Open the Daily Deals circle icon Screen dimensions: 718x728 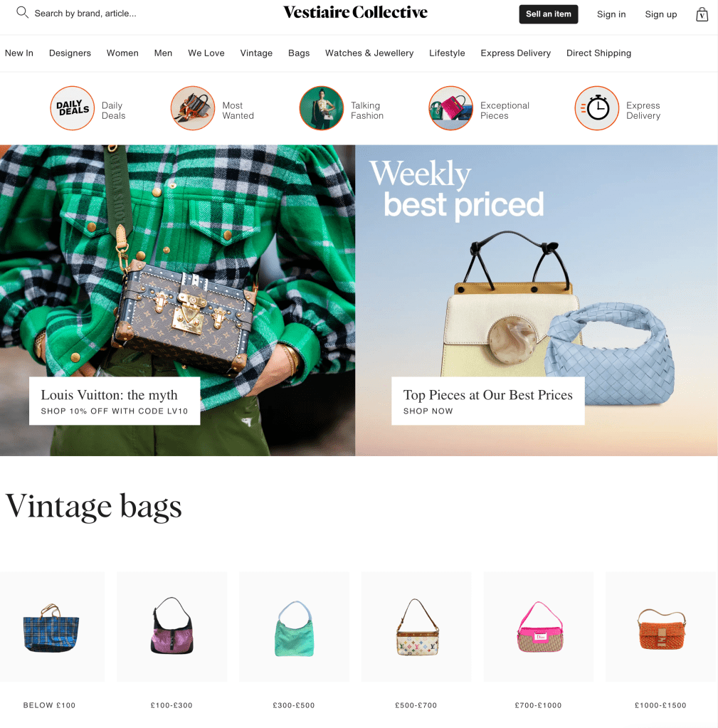pos(73,108)
